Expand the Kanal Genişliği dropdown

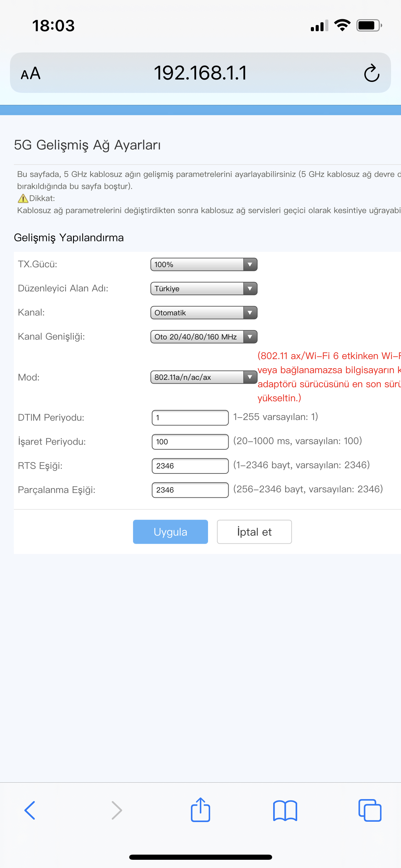point(204,337)
